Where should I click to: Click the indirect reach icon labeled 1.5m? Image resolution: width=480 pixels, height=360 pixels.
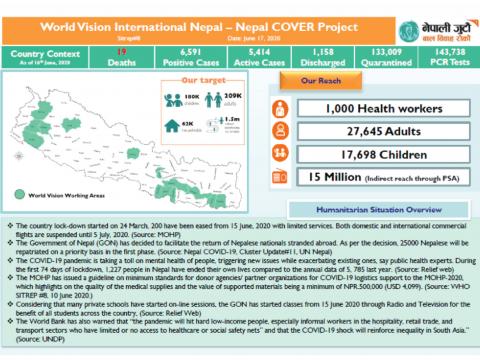215,125
